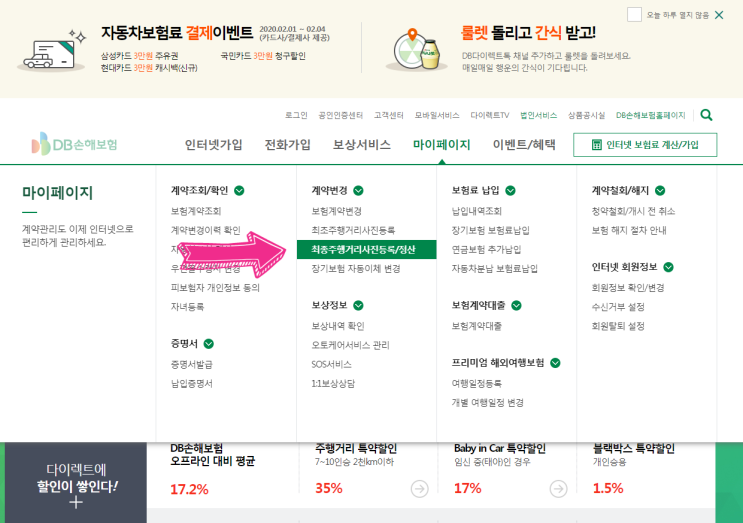Open DB손해보험홈페이지 link
Screen dimensions: 743x523
(651, 115)
